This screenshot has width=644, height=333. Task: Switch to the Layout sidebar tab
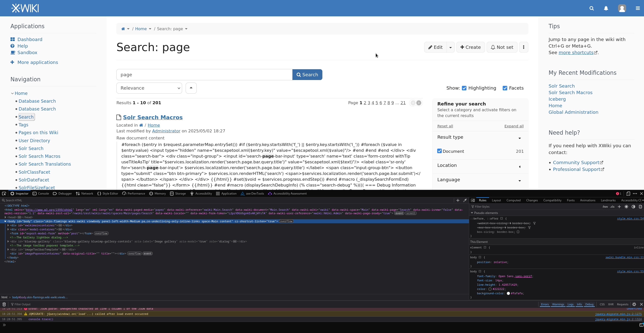tap(496, 200)
